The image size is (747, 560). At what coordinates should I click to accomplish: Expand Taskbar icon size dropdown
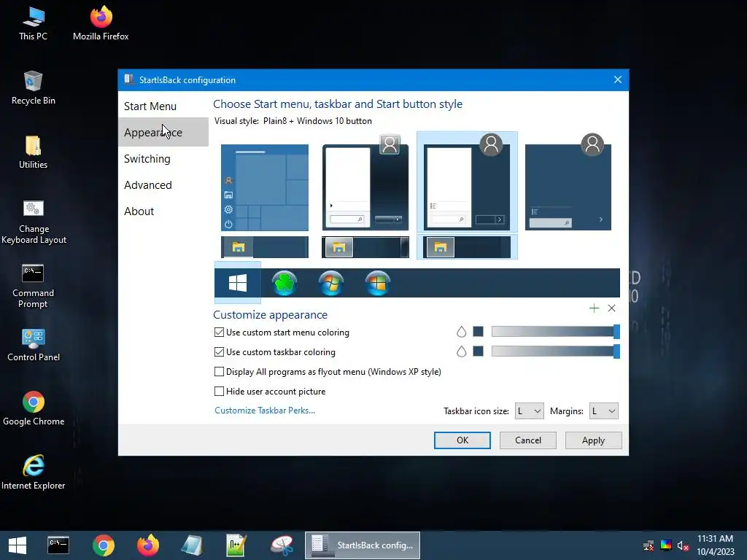click(530, 411)
